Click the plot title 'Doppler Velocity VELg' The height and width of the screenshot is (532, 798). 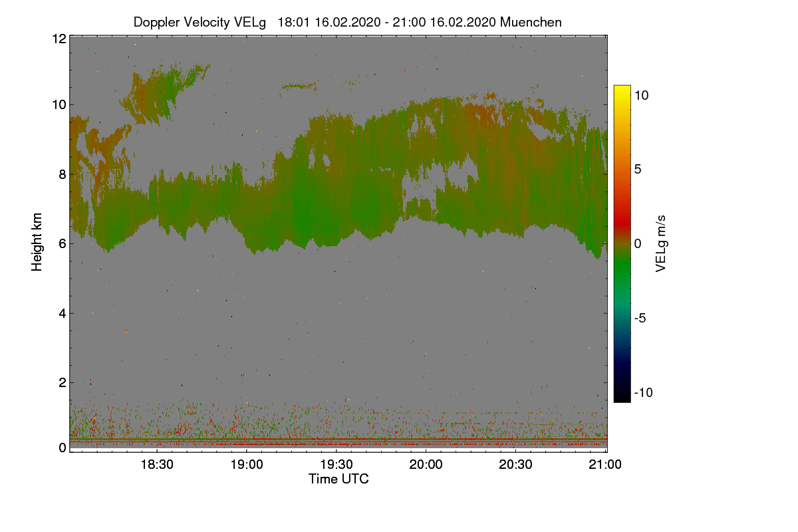click(x=199, y=22)
